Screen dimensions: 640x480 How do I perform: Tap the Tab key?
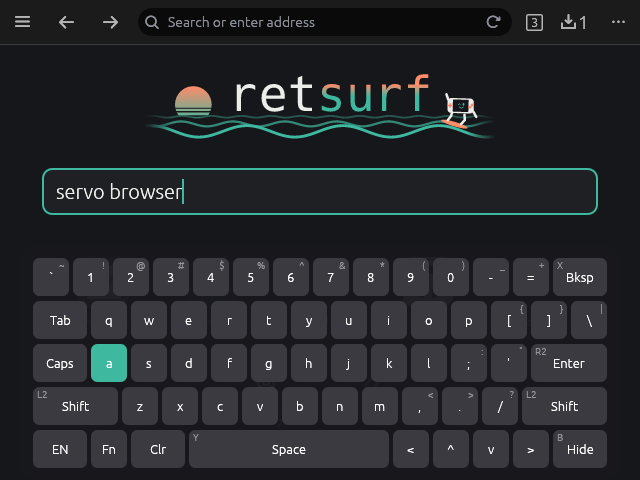click(60, 320)
